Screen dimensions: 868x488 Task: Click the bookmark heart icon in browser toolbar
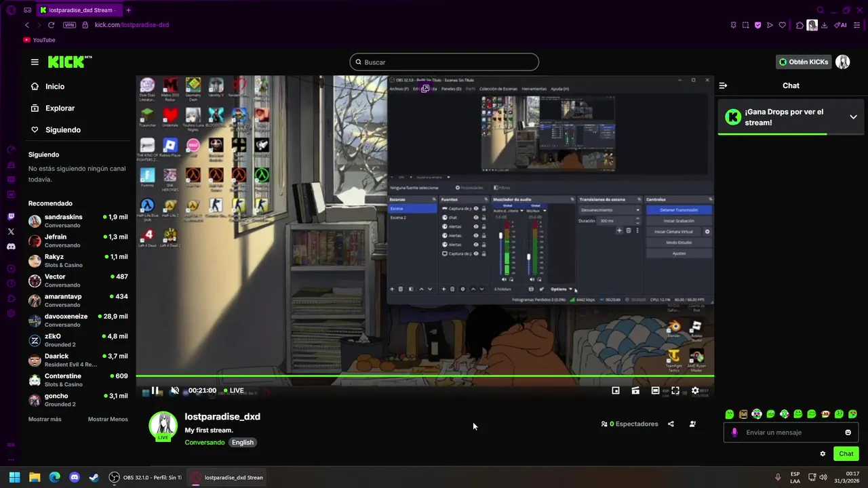point(782,25)
